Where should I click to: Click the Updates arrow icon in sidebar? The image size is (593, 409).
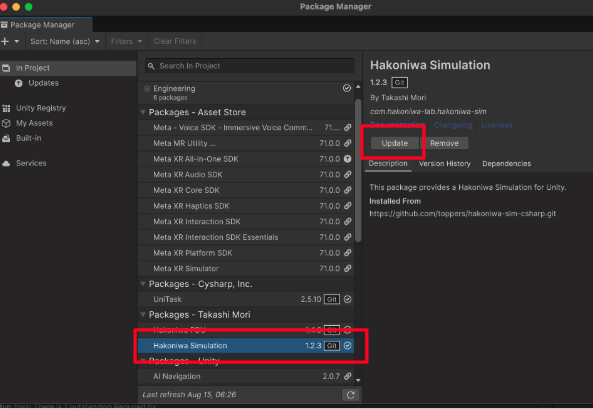19,83
